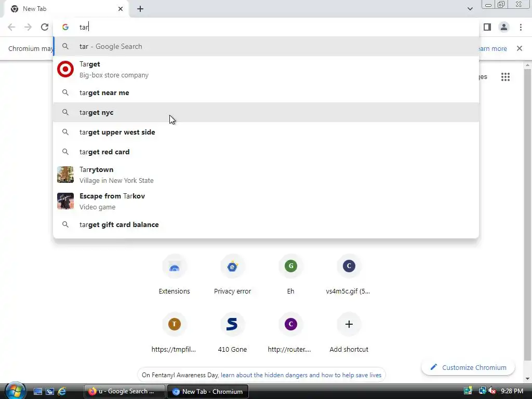
Task: Select 'target upper west side' suggestion
Action: click(x=267, y=132)
